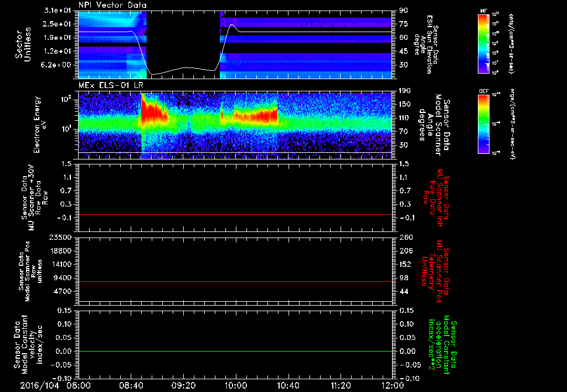Click the '152' telemetry tick value
This screenshot has width=567, height=392.
click(405, 264)
